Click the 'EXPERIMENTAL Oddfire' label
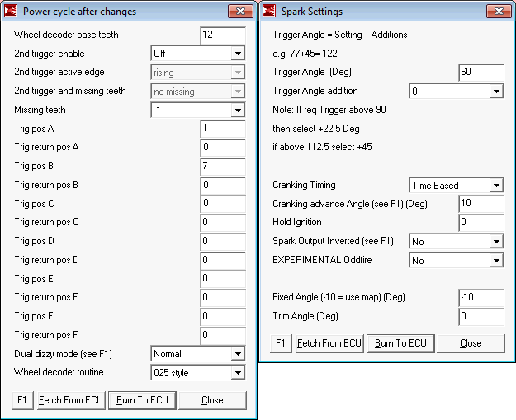The height and width of the screenshot is (420, 516). (322, 260)
